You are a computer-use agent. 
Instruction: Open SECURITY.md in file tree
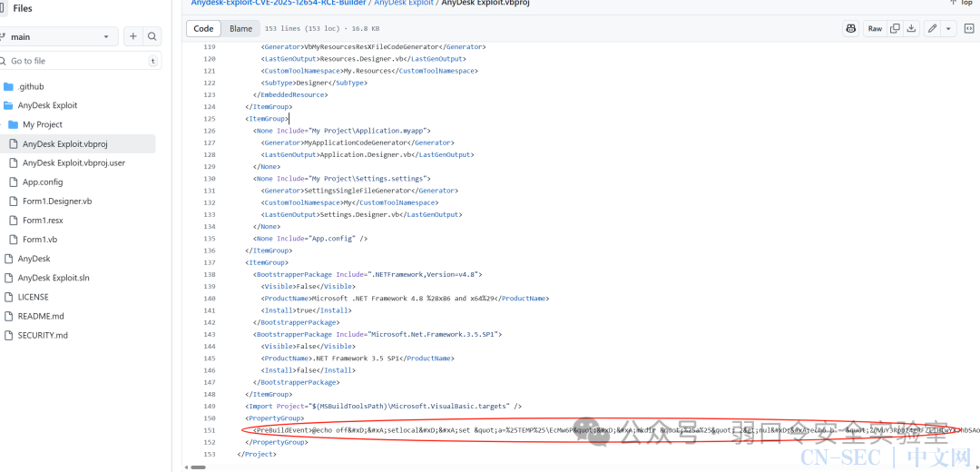(43, 335)
